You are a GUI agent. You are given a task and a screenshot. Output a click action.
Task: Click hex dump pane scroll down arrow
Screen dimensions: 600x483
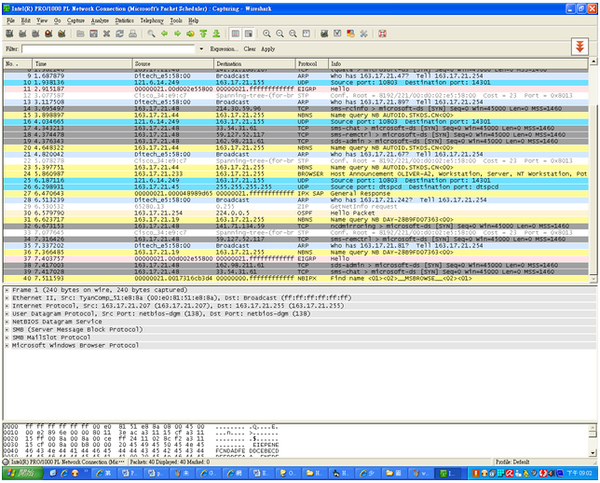pyautogui.click(x=593, y=453)
